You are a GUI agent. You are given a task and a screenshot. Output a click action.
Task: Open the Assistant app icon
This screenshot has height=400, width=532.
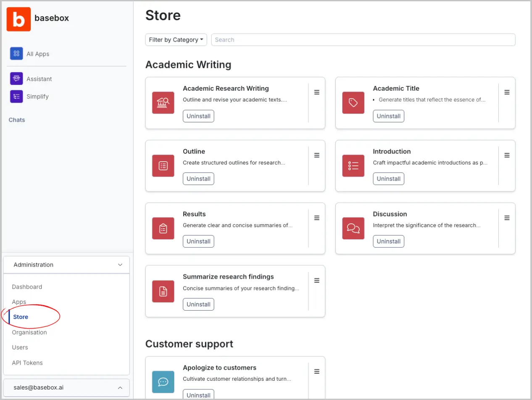(16, 78)
